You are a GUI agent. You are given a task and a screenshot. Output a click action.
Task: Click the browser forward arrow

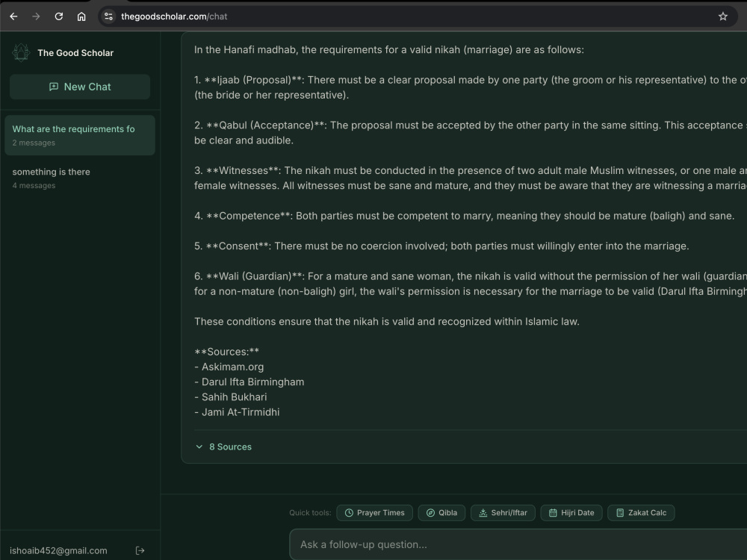coord(36,16)
